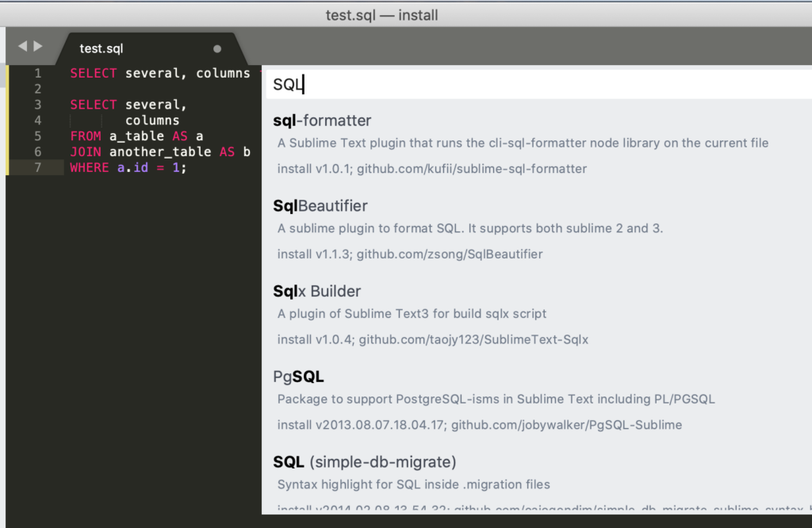This screenshot has width=812, height=528.
Task: Click SqlBeautifier description about format SQL
Action: (x=469, y=228)
